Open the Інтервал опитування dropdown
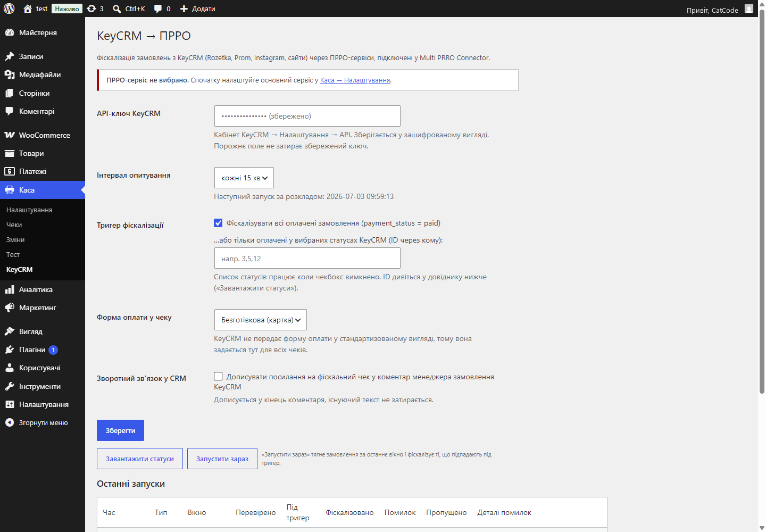 pos(244,178)
